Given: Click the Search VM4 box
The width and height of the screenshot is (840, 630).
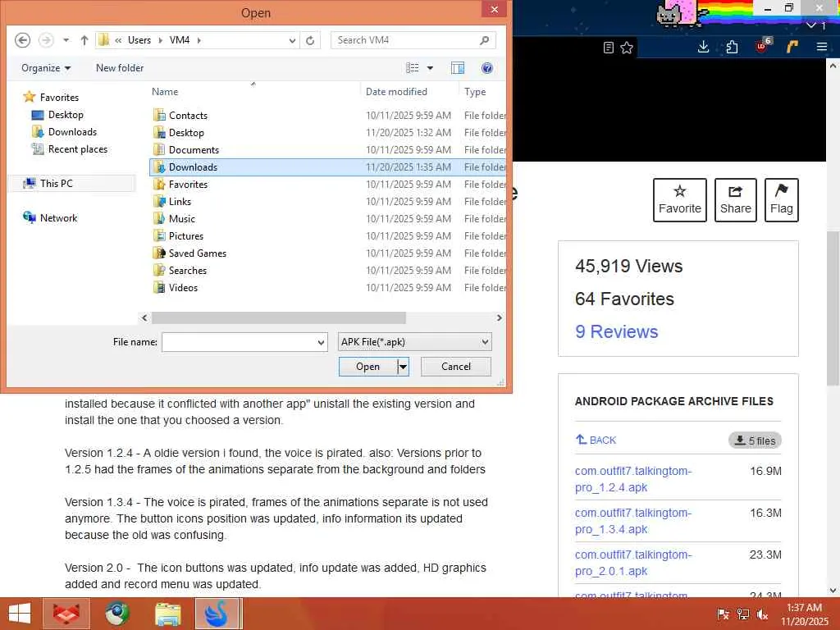Looking at the screenshot, I should [x=413, y=40].
